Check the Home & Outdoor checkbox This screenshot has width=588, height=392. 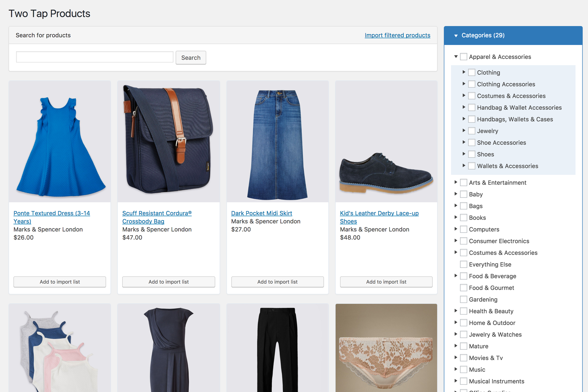click(x=464, y=323)
